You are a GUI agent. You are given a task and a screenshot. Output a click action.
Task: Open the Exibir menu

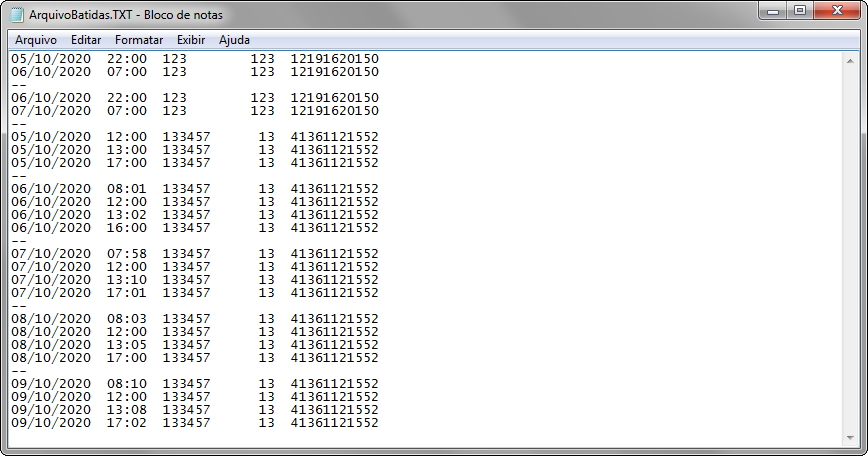pos(191,40)
